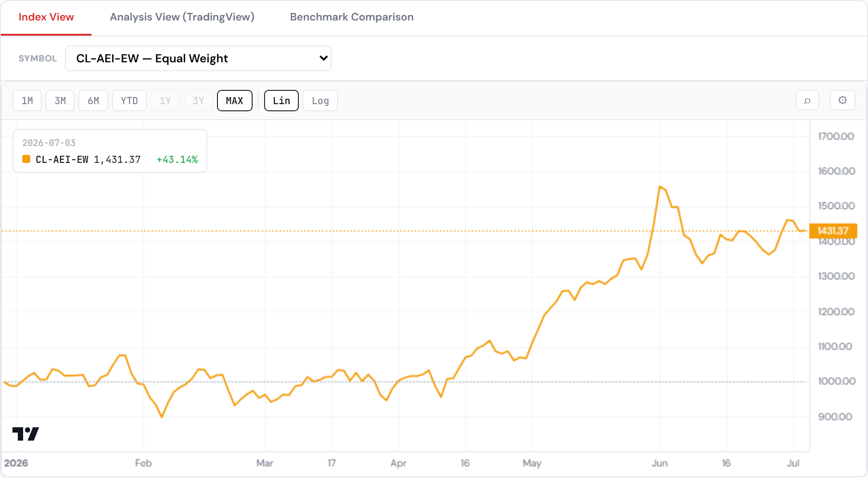Screen dimensions: 868x478
Task: Open chart settings gear icon
Action: pyautogui.click(x=842, y=101)
